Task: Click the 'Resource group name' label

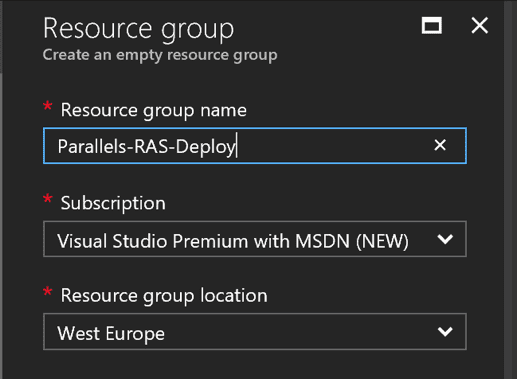Action: [153, 110]
